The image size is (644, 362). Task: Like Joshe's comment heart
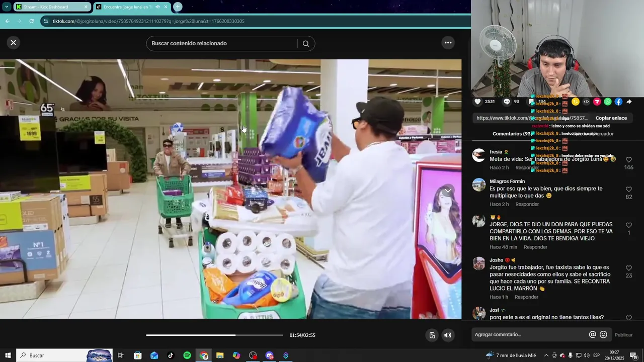(629, 268)
